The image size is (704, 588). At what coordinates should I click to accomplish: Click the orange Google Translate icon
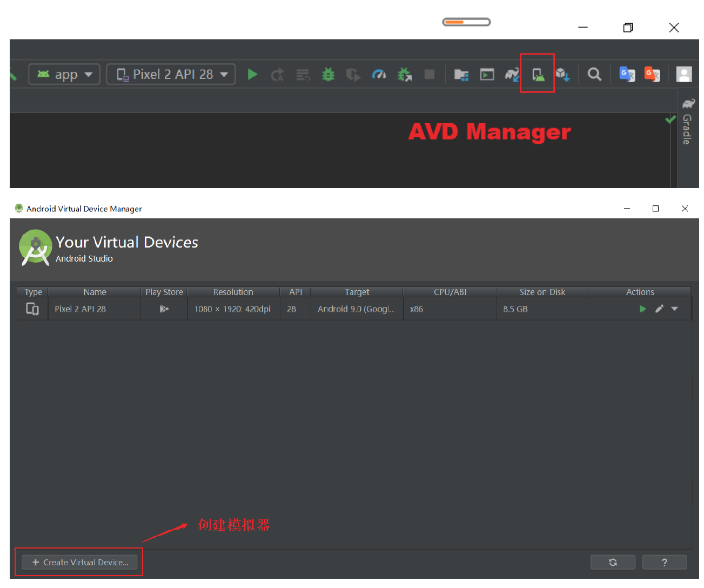[652, 74]
